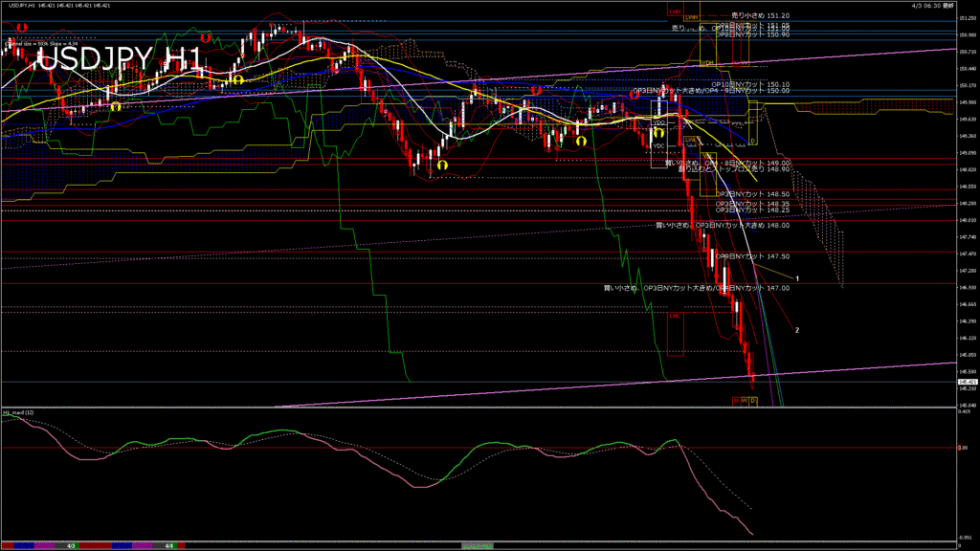Click the H1_macd (12) indicator label

coord(20,412)
